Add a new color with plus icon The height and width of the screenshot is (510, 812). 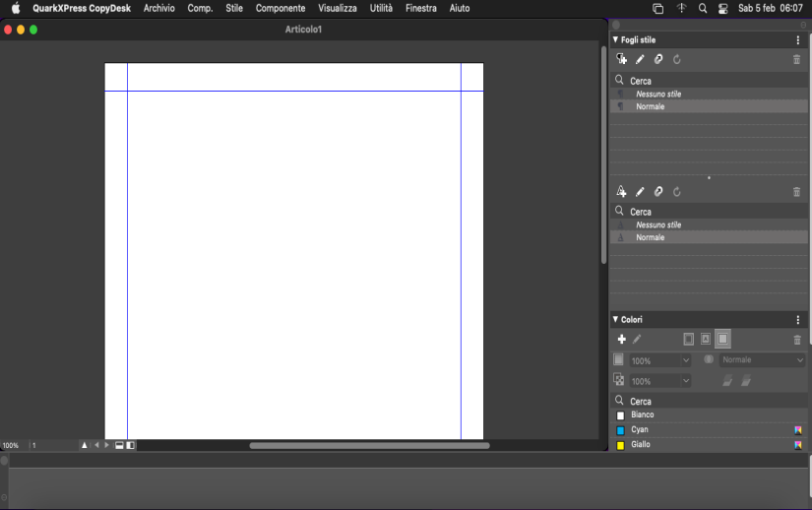[x=621, y=339]
